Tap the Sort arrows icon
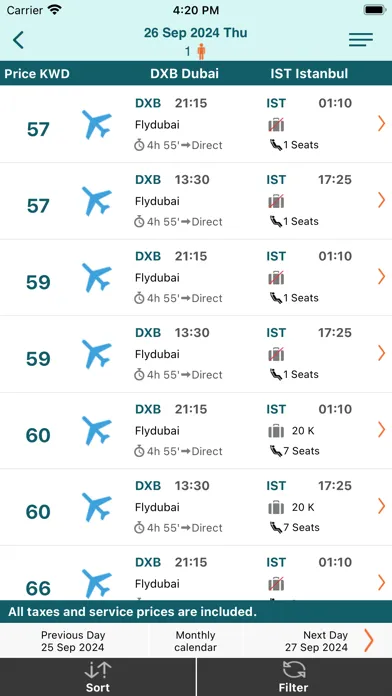This screenshot has height=696, width=392. [x=98, y=670]
